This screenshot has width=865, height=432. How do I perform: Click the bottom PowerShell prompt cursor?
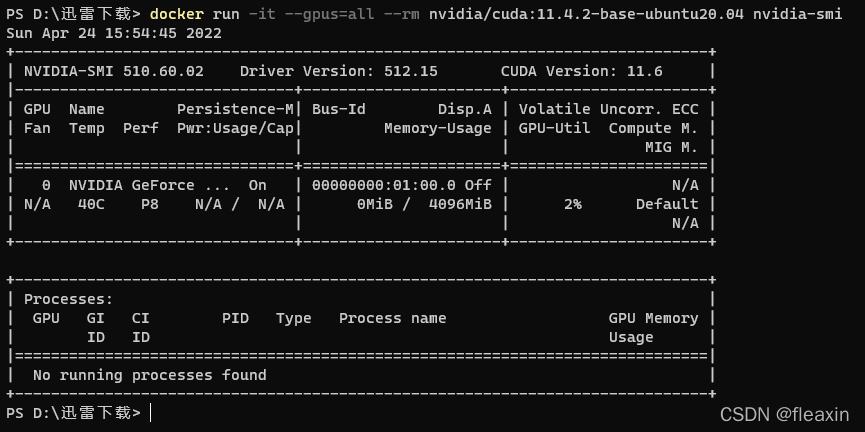[x=151, y=413]
